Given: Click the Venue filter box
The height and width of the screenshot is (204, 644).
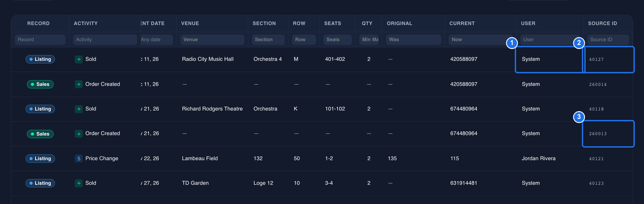Looking at the screenshot, I should click(x=212, y=40).
